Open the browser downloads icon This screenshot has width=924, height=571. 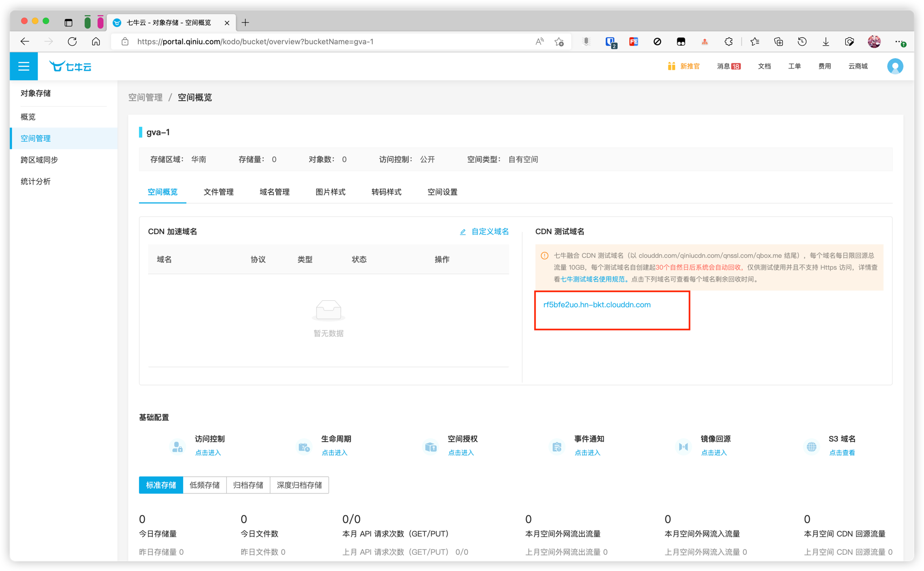825,41
